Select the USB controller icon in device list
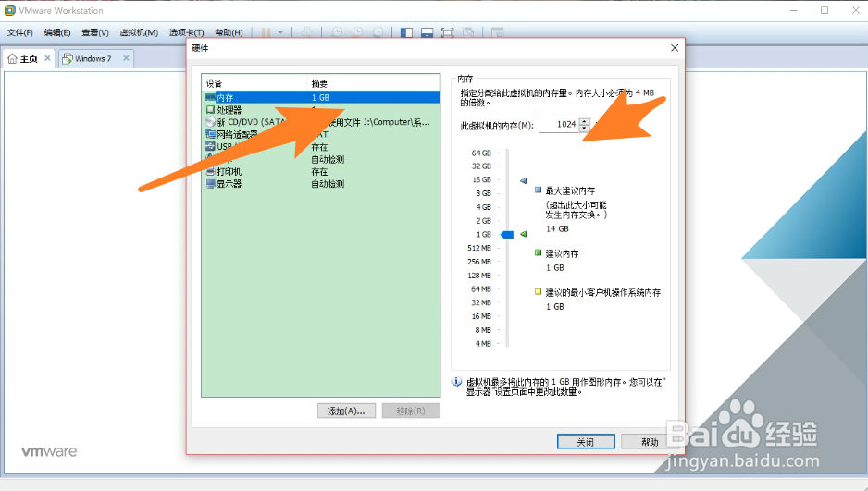The width and height of the screenshot is (868, 491). click(x=210, y=146)
